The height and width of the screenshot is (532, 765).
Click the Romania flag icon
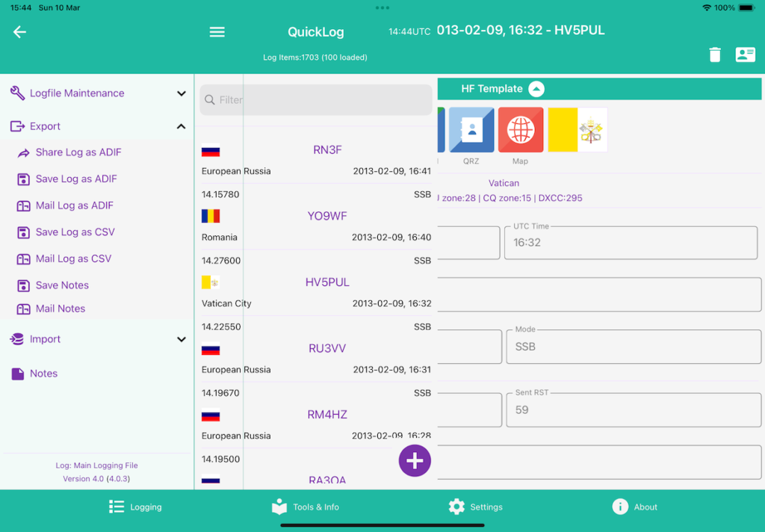211,216
